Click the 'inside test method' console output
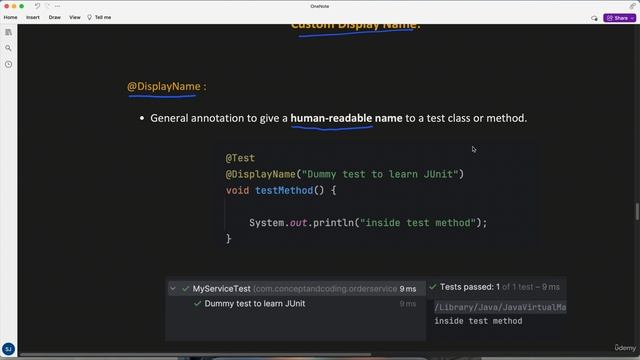 tap(478, 321)
